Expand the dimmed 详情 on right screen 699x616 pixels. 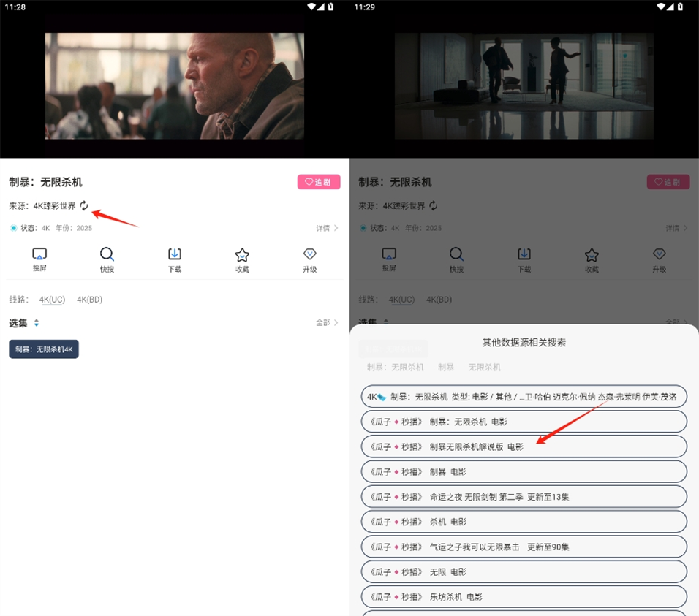click(677, 228)
